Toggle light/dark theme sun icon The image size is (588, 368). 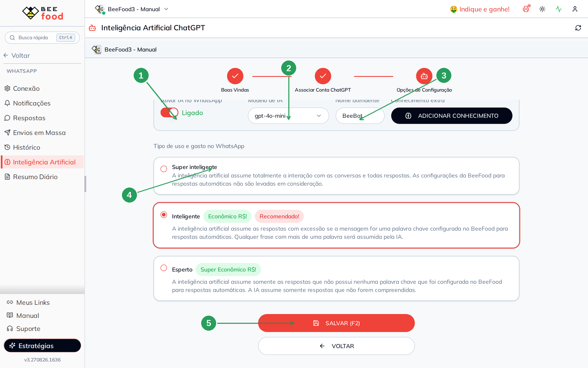coord(542,9)
